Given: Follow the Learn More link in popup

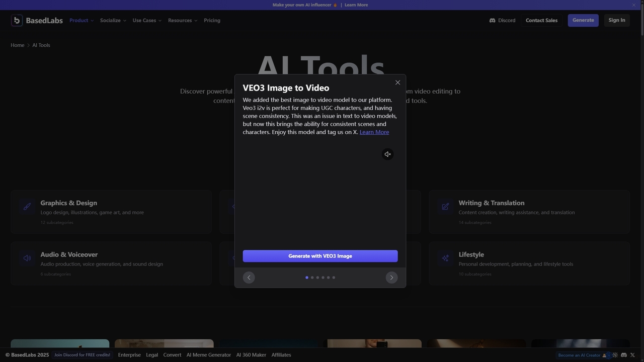Looking at the screenshot, I should click(x=374, y=132).
